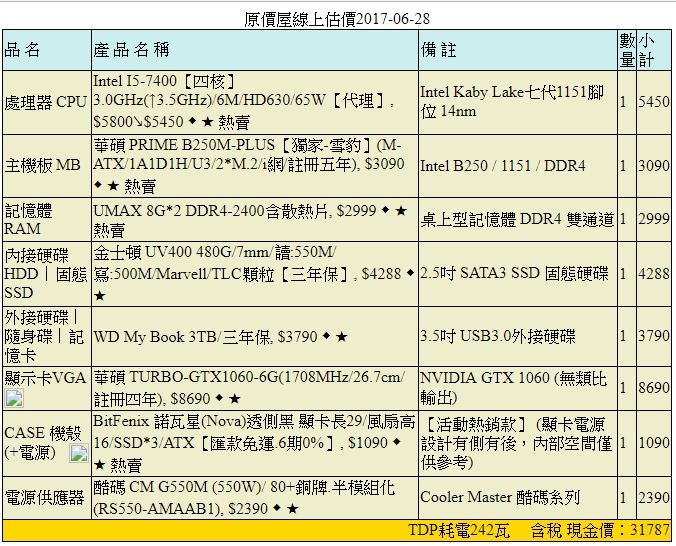Click the 備註 column header
Image resolution: width=676 pixels, height=546 pixels.
[438, 50]
